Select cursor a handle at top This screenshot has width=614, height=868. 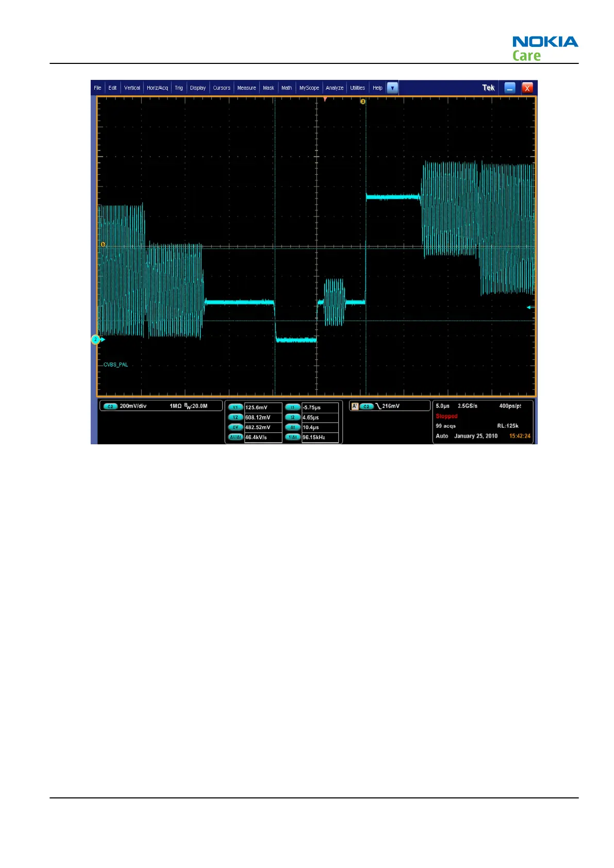click(x=363, y=102)
